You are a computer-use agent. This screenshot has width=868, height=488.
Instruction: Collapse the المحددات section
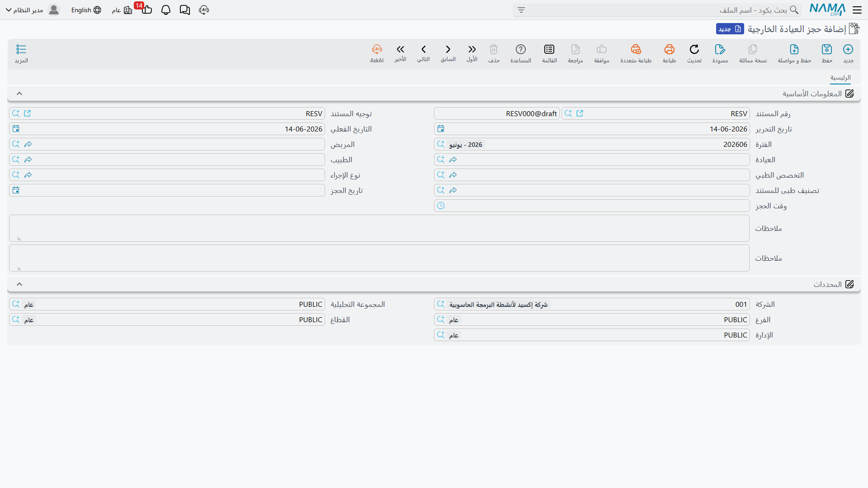click(19, 284)
